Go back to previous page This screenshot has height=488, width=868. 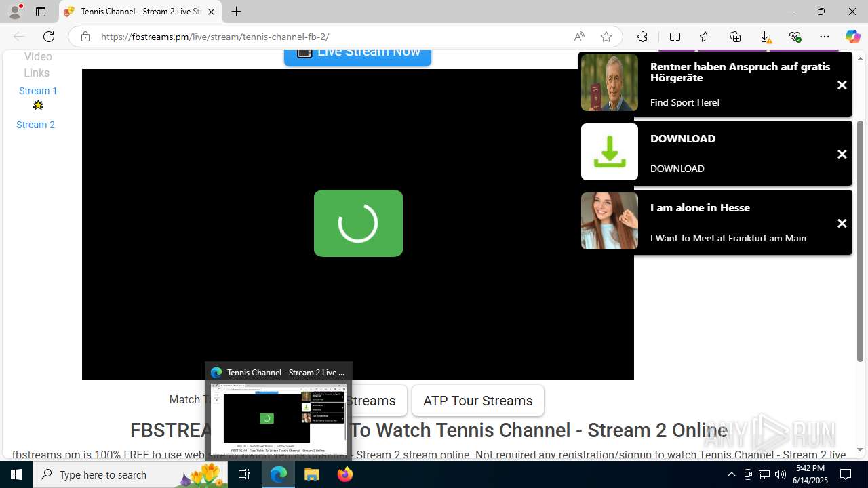(19, 37)
